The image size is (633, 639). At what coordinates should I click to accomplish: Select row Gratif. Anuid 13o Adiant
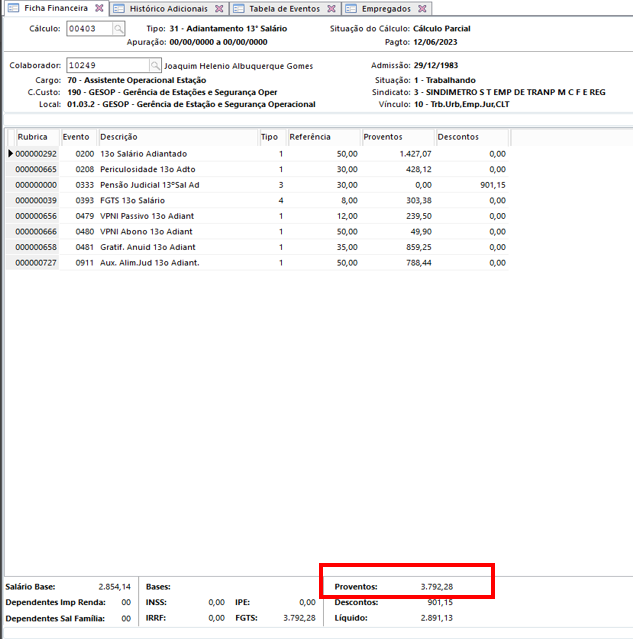coord(257,247)
